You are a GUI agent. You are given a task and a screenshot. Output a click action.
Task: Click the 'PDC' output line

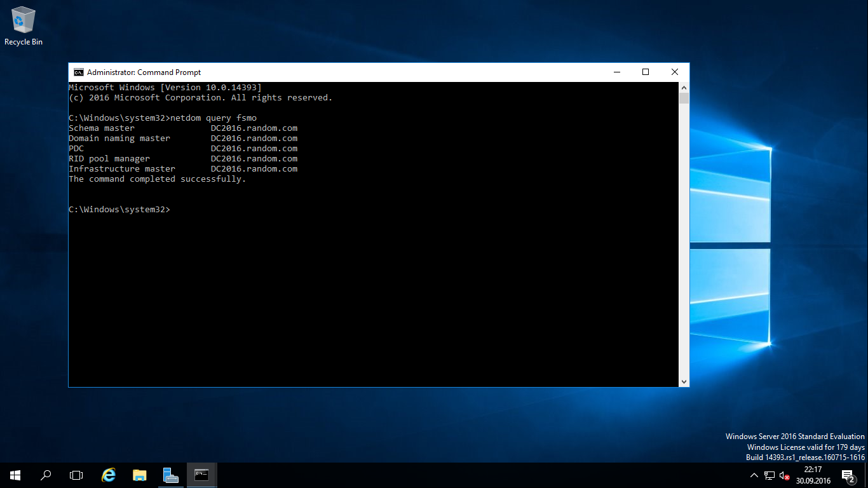pos(183,149)
